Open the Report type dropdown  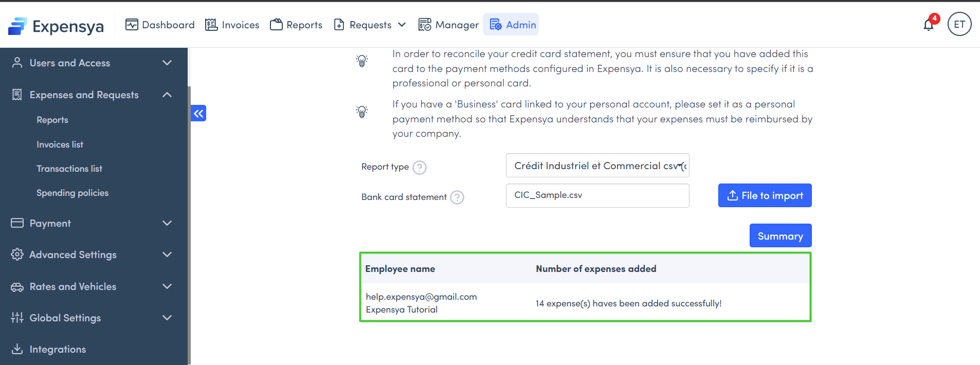tap(597, 166)
